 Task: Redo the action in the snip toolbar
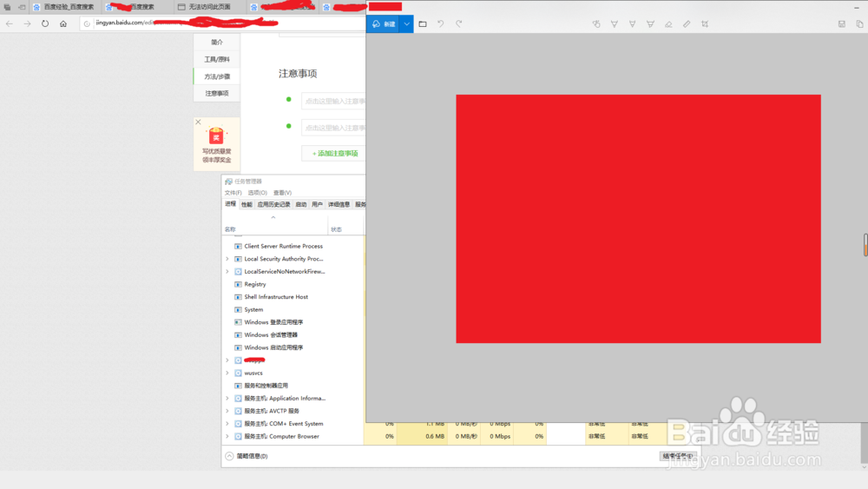pyautogui.click(x=458, y=23)
